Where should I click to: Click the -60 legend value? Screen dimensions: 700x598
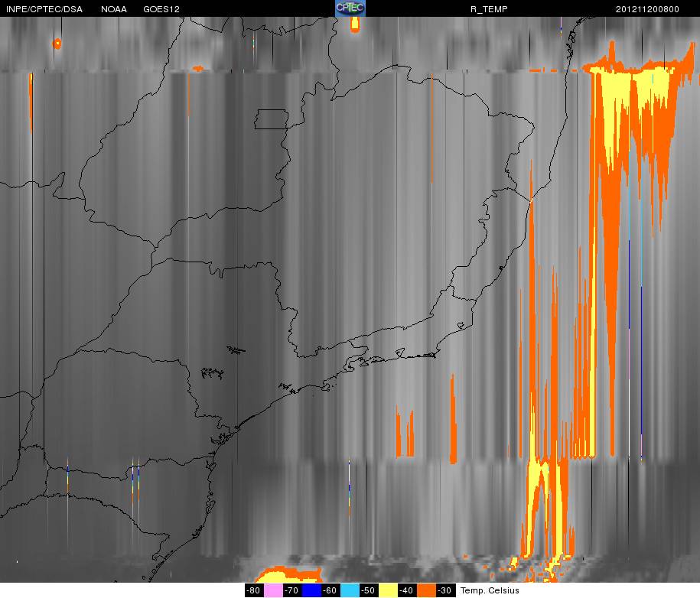[330, 590]
